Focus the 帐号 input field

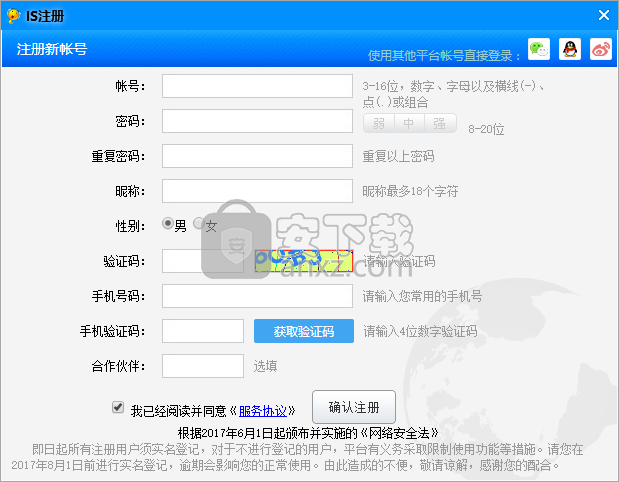click(257, 86)
